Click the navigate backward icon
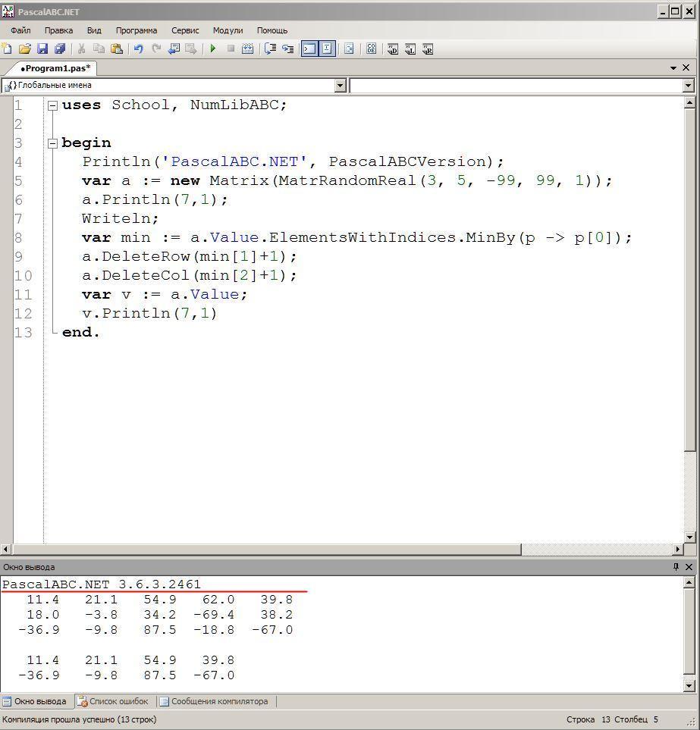The height and width of the screenshot is (730, 700). 174,49
